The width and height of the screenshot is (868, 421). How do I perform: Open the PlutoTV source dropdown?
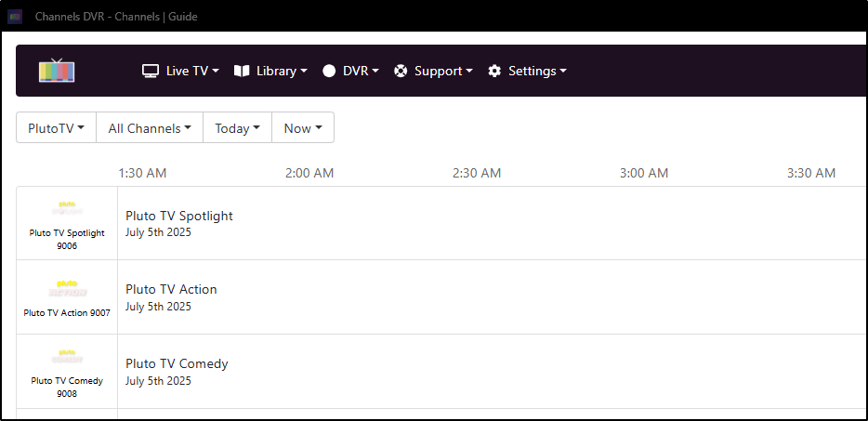(x=57, y=128)
